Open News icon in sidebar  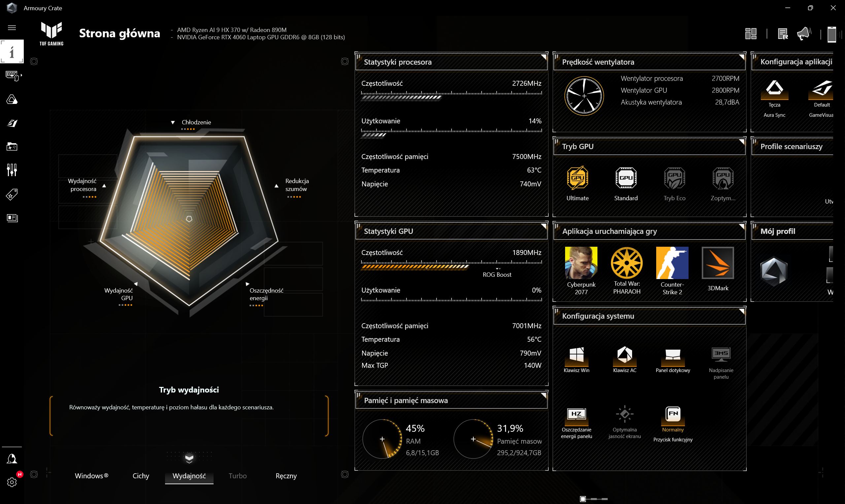coord(12,218)
